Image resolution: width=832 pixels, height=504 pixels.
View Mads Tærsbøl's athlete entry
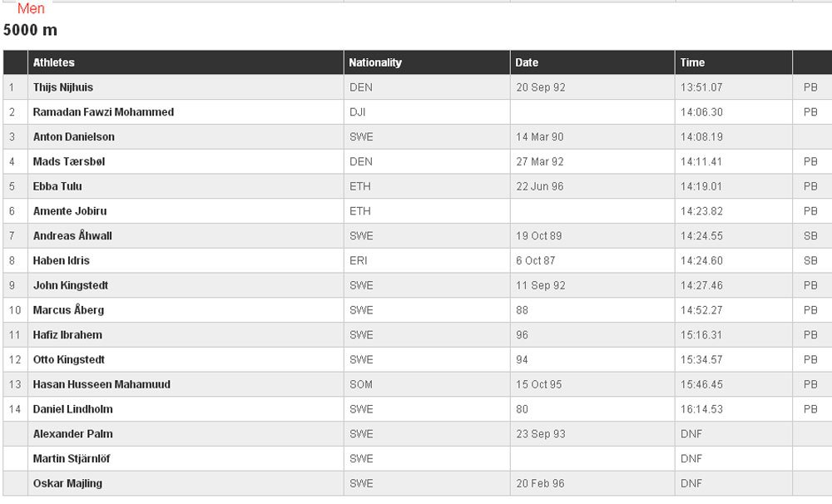coord(69,162)
